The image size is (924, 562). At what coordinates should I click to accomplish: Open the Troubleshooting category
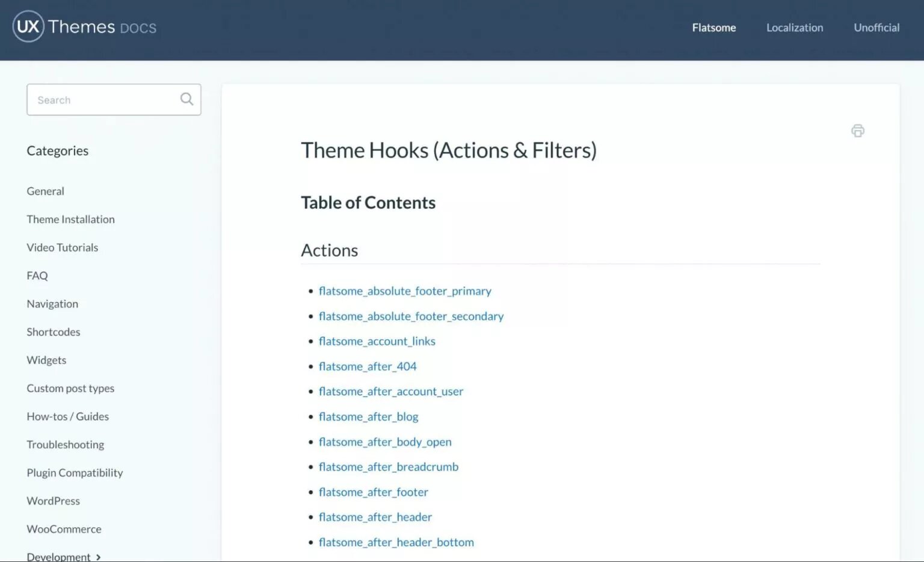coord(65,444)
